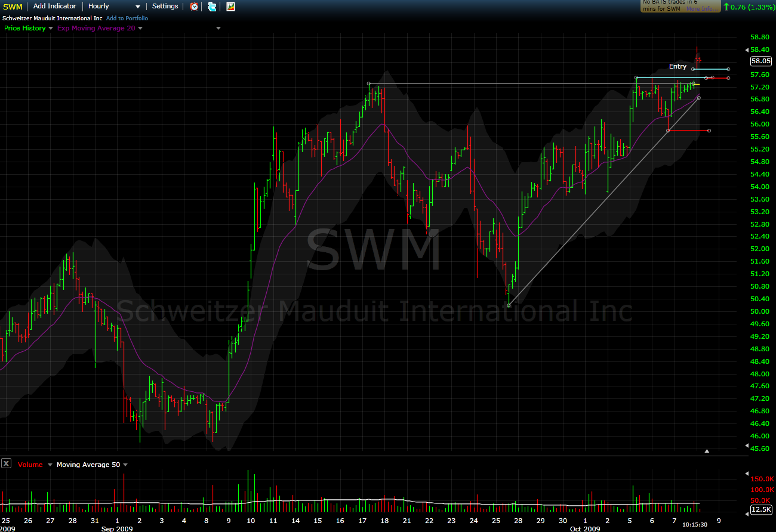Click the green up arrow beside 0.76 change
Image resolution: width=776 pixels, height=532 pixels.
point(726,7)
